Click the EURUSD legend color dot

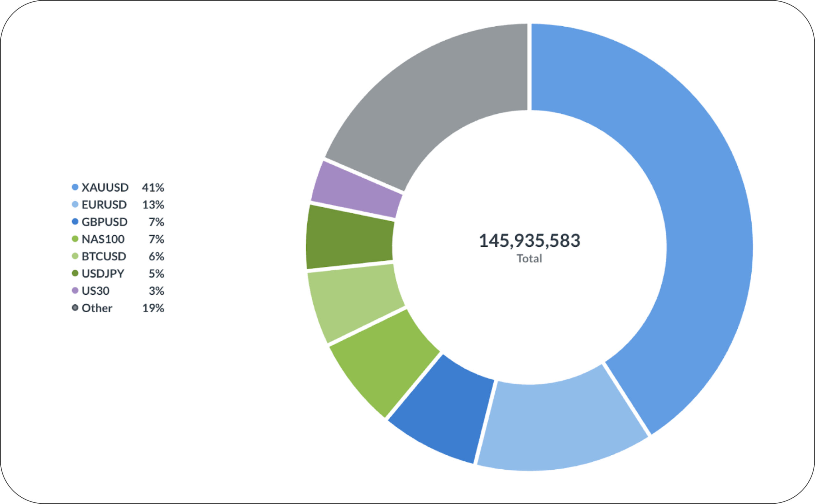coord(75,204)
